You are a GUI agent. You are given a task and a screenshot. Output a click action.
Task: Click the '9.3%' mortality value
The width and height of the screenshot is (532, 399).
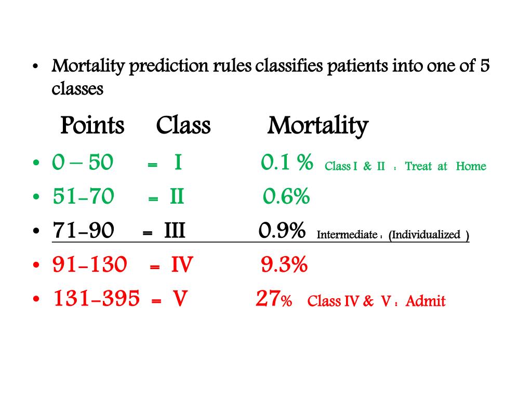284,265
